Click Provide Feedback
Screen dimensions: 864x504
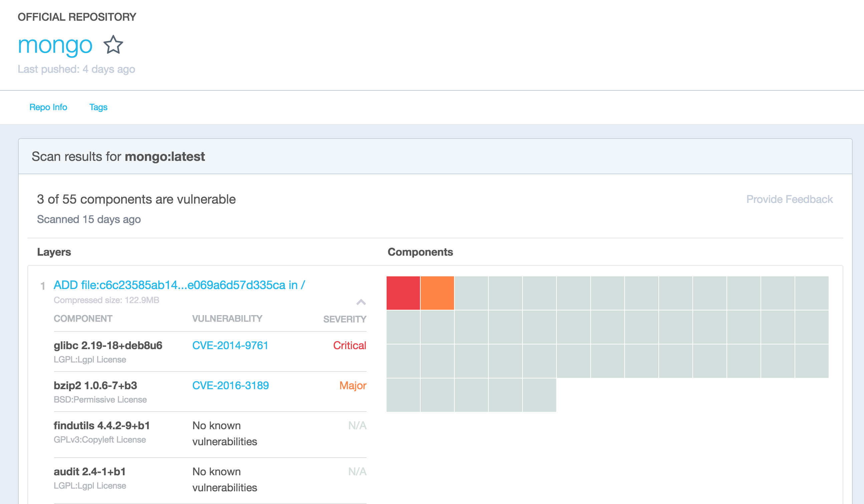click(x=790, y=199)
